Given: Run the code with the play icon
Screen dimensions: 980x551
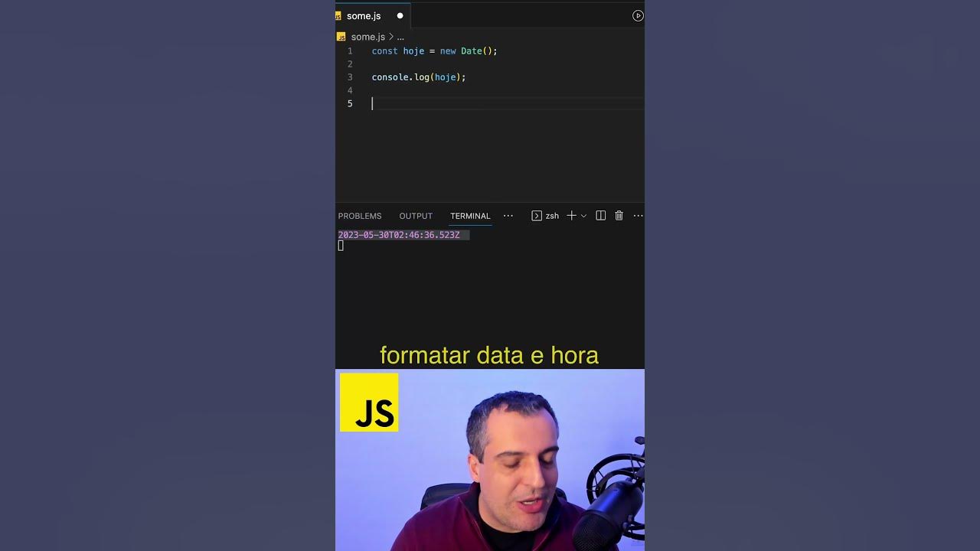Looking at the screenshot, I should click(638, 15).
